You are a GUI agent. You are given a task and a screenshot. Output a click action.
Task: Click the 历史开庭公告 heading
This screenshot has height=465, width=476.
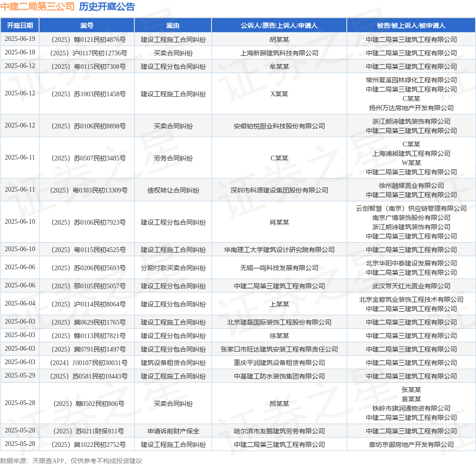(x=107, y=7)
